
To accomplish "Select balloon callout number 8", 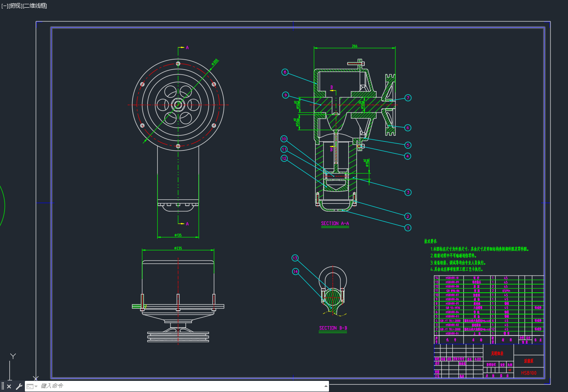I will [285, 72].
